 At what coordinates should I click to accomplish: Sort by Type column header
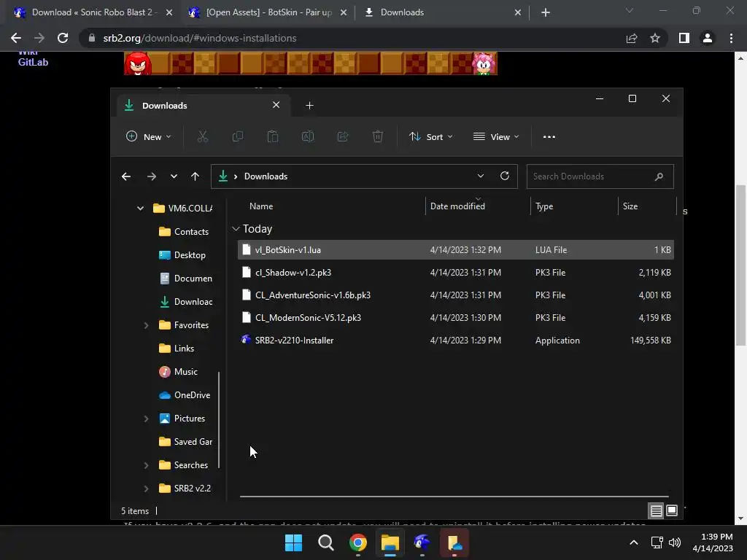544,206
